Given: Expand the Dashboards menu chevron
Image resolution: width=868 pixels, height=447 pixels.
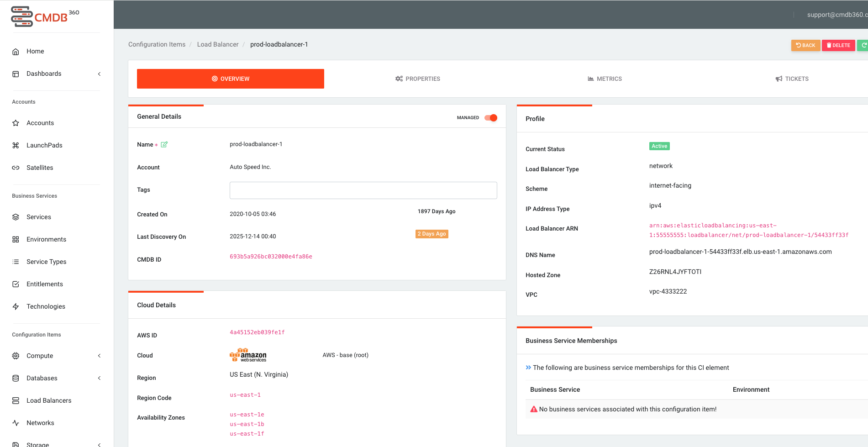Looking at the screenshot, I should [x=99, y=74].
